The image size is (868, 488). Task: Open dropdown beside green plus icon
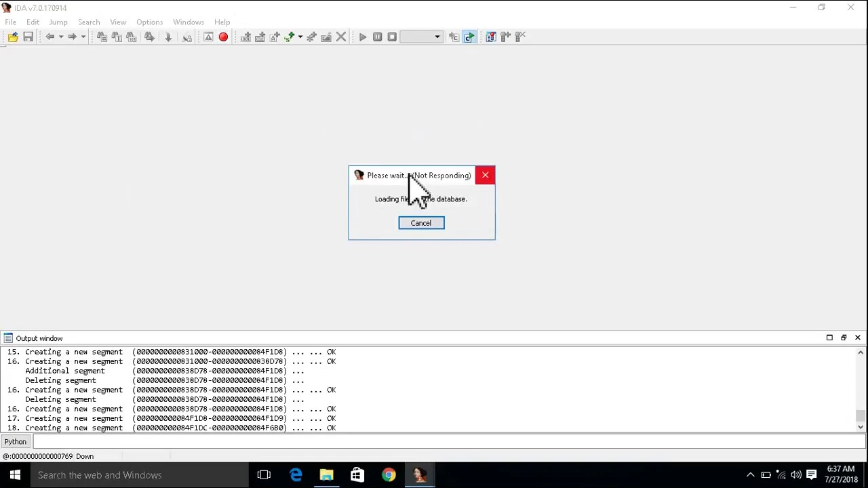pyautogui.click(x=300, y=37)
